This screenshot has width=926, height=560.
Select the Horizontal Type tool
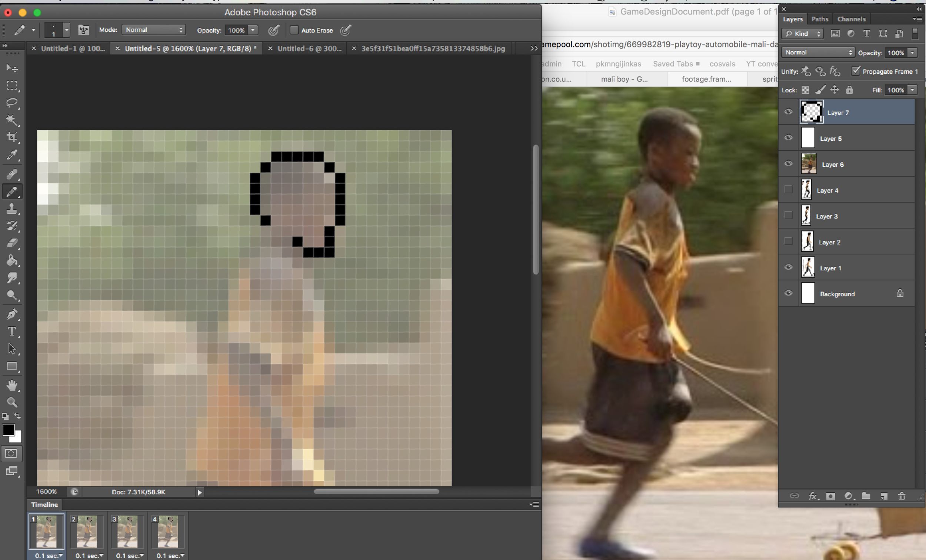click(11, 331)
